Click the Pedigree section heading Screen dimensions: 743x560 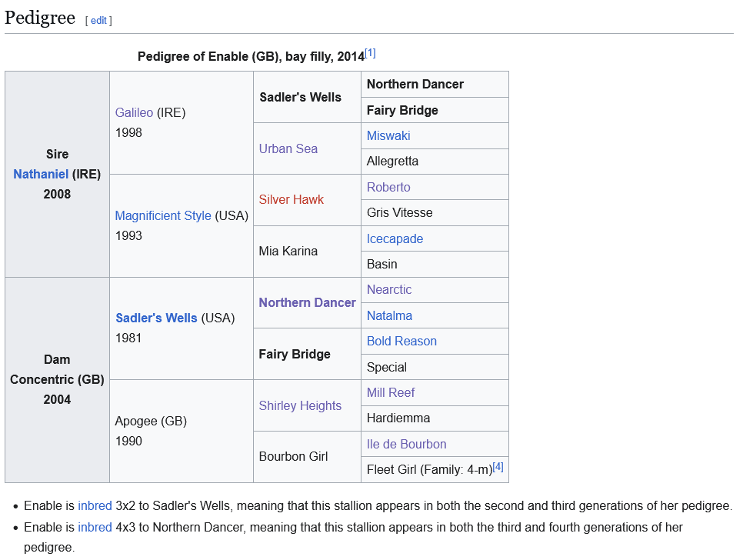[x=40, y=18]
